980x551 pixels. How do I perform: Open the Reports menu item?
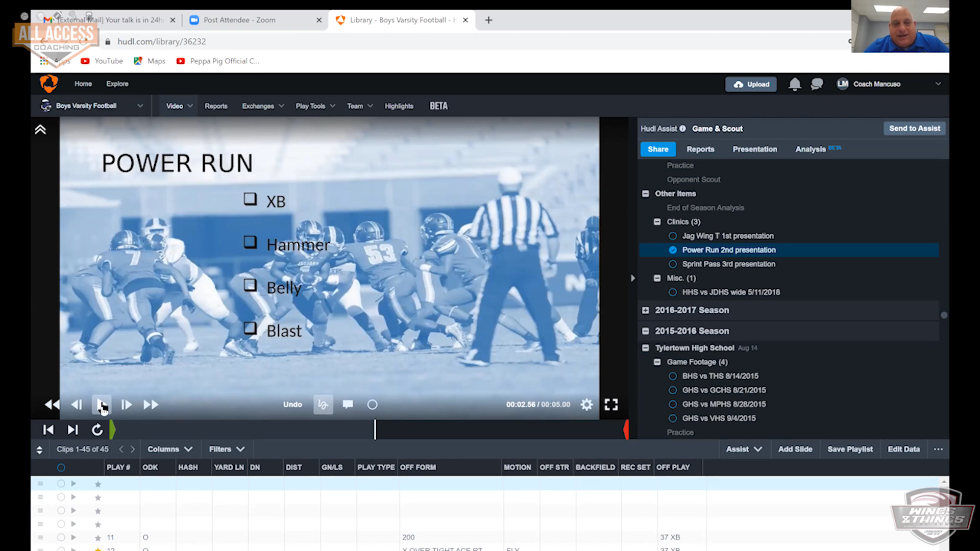pos(216,106)
